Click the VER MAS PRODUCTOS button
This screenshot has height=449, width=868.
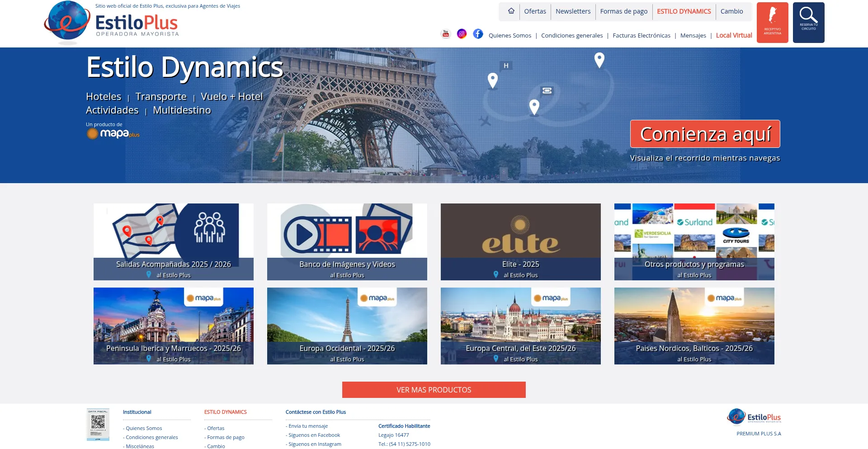click(434, 390)
